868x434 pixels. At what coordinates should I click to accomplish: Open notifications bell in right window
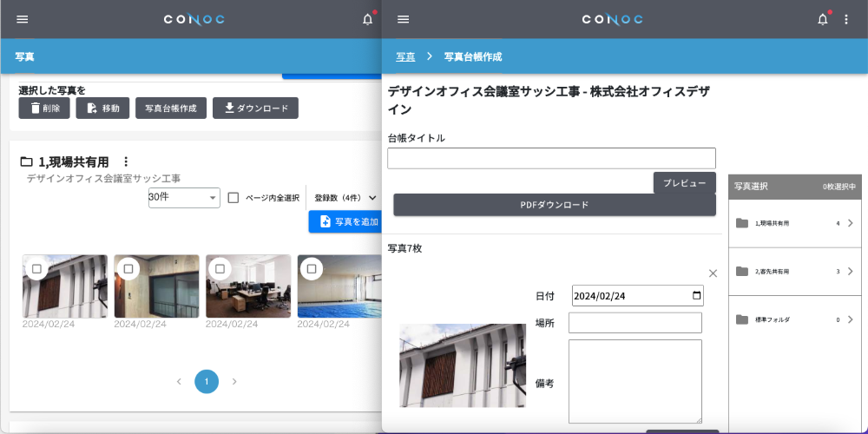click(823, 19)
